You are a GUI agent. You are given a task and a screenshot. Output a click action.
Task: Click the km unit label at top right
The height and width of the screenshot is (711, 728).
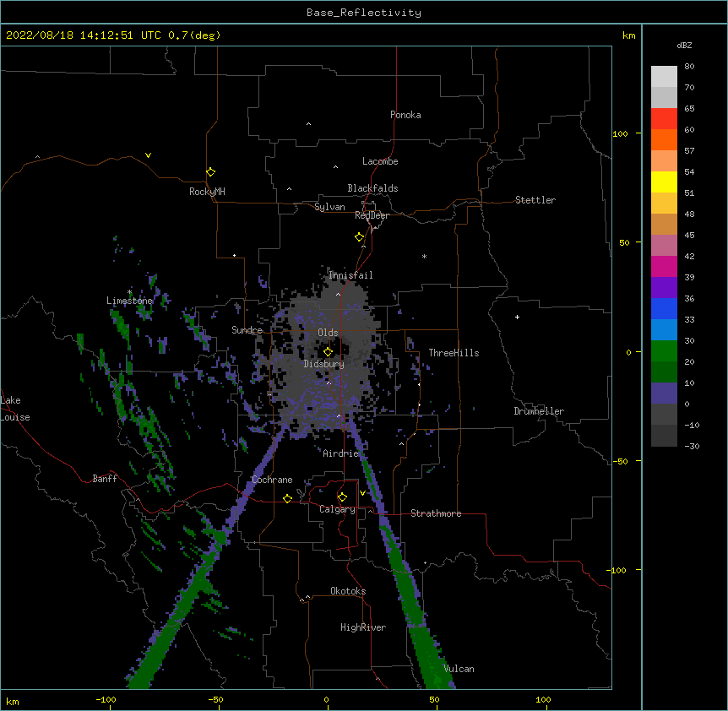point(629,35)
